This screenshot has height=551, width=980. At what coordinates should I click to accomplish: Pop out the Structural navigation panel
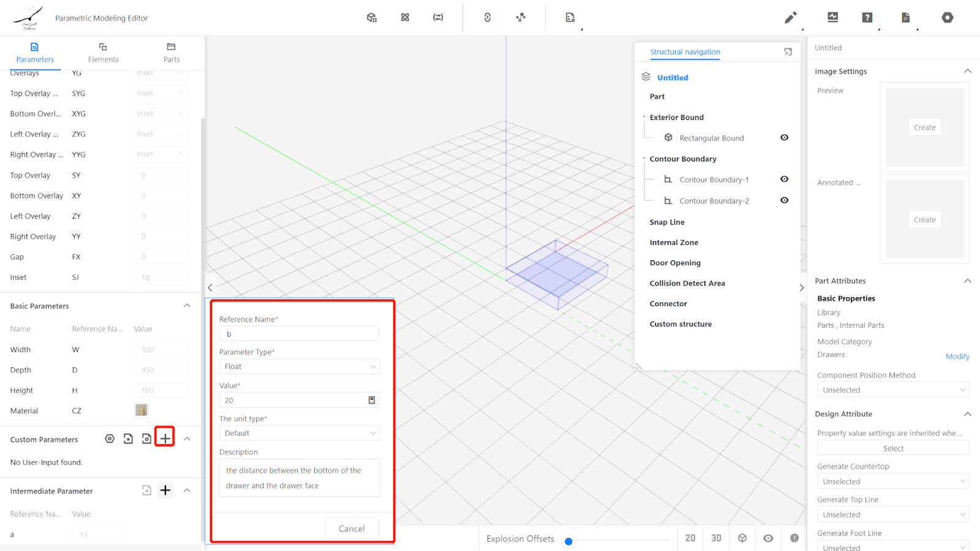pyautogui.click(x=788, y=52)
